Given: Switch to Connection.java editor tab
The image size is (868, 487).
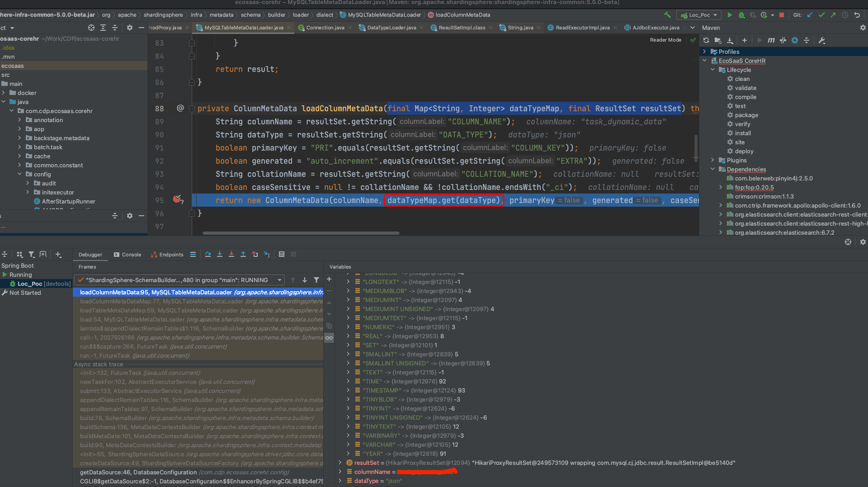Looking at the screenshot, I should tap(325, 28).
